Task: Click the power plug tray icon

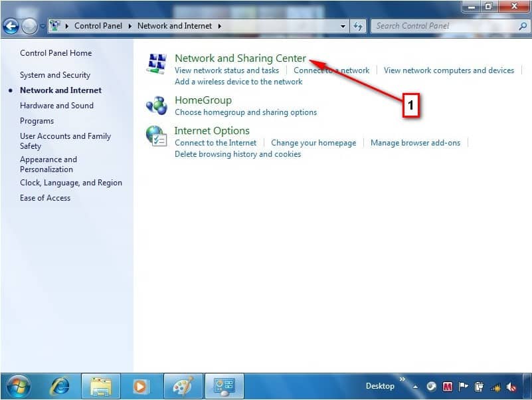Action: (479, 387)
